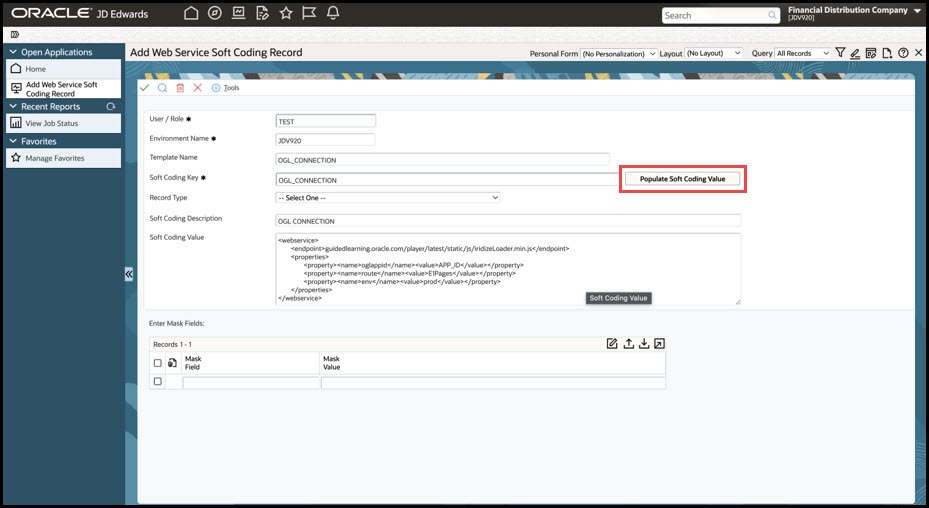Collapse the Recent Reports section
Viewport: 929px width, 508px height.
coord(13,107)
